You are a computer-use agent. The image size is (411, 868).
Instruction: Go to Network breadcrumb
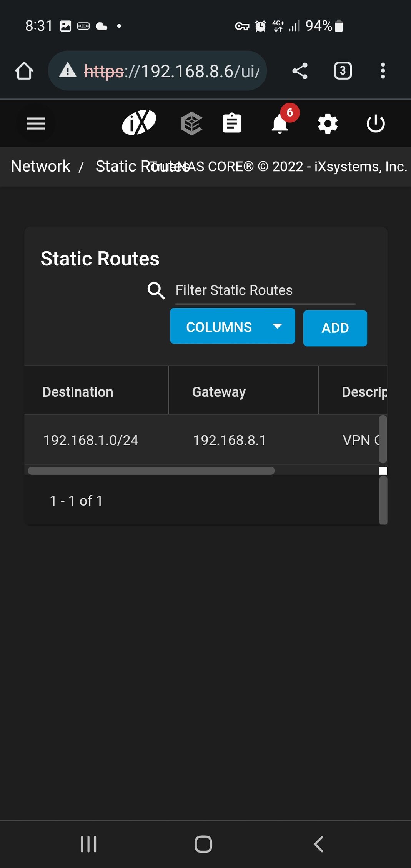[40, 166]
